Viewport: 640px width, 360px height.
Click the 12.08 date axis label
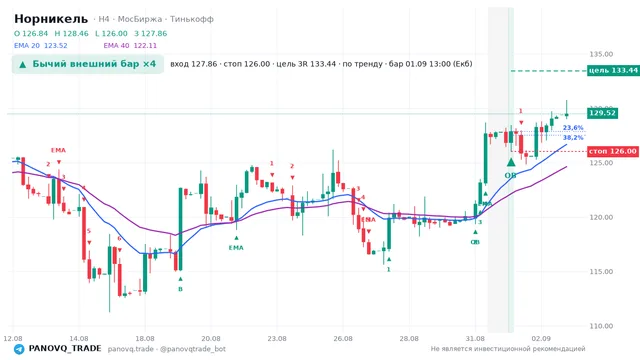click(x=13, y=338)
